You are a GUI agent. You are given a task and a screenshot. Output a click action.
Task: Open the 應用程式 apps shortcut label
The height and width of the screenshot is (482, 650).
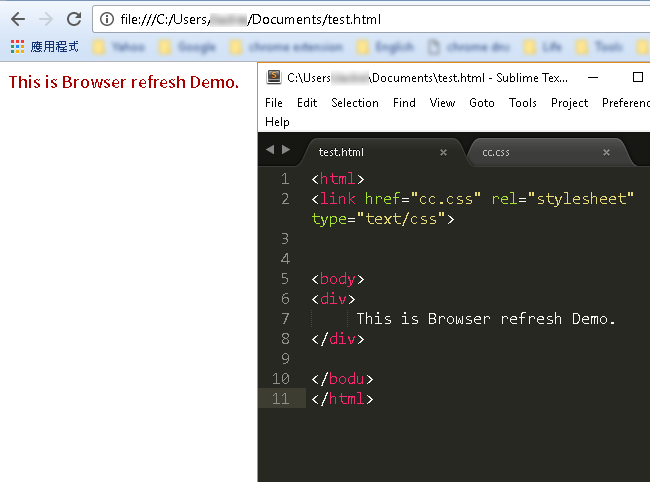coord(54,46)
